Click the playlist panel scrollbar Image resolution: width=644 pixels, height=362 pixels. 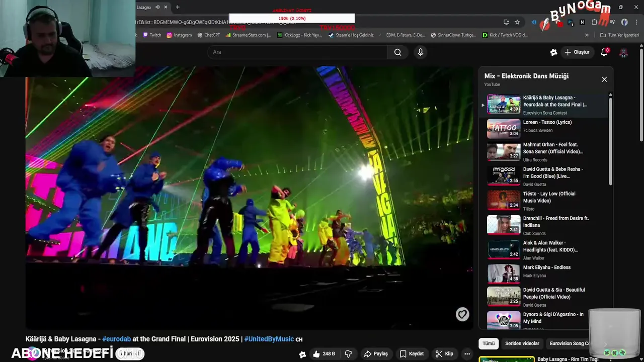click(611, 141)
